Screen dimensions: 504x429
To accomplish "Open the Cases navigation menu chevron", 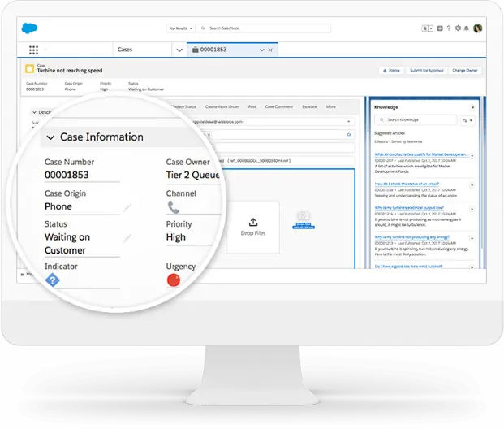I will pyautogui.click(x=179, y=50).
